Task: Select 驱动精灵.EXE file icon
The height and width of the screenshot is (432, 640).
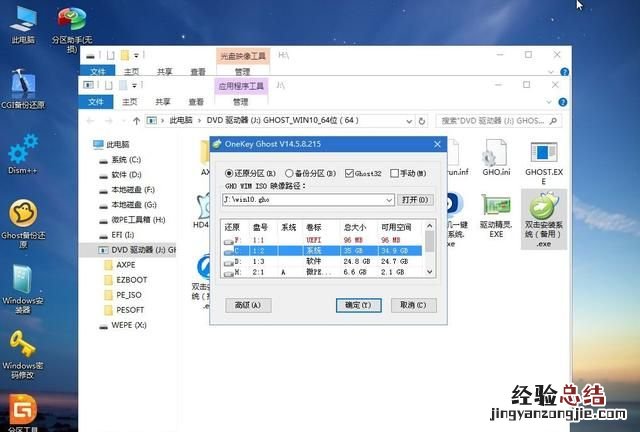Action: (x=496, y=216)
